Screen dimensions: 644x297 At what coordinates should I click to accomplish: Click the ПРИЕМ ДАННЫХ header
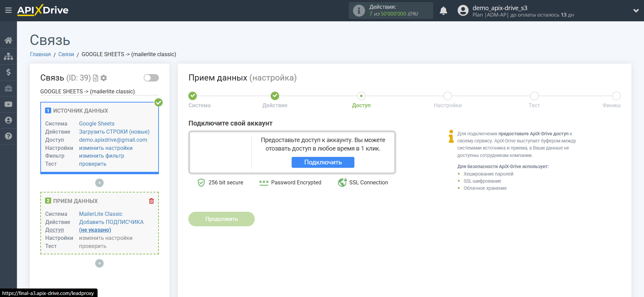75,201
